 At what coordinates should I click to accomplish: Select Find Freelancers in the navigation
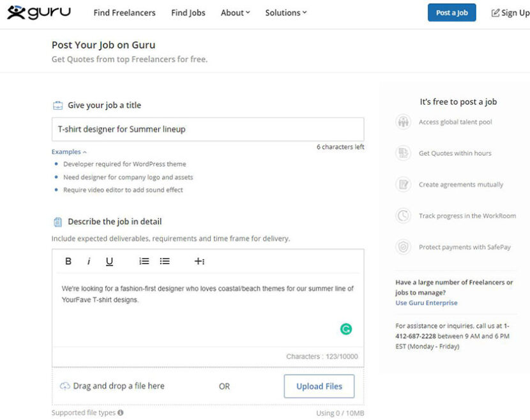click(x=124, y=12)
